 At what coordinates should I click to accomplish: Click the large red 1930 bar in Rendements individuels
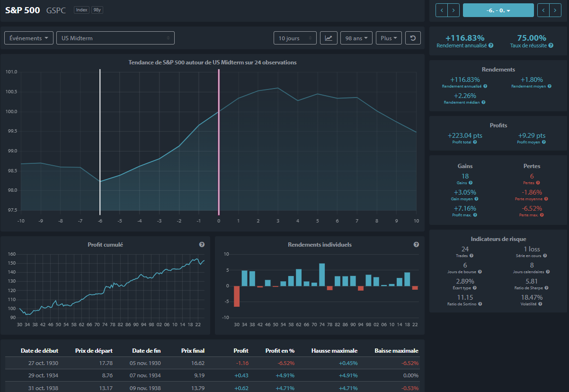point(237,296)
